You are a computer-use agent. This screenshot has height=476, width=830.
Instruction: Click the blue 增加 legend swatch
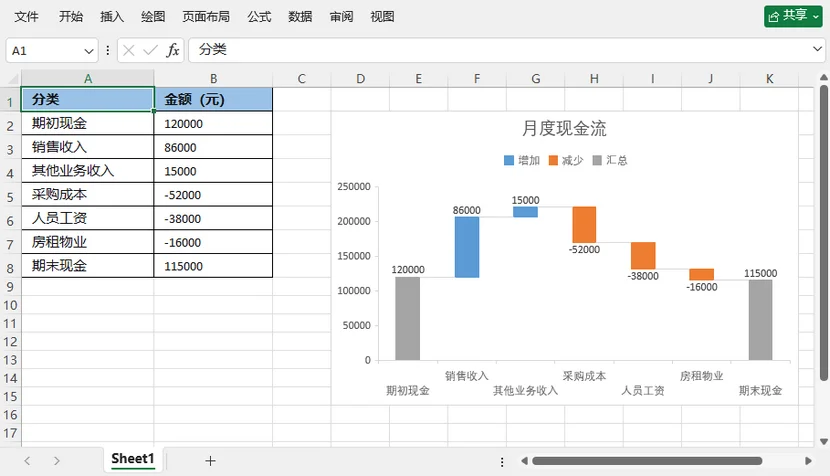(509, 160)
